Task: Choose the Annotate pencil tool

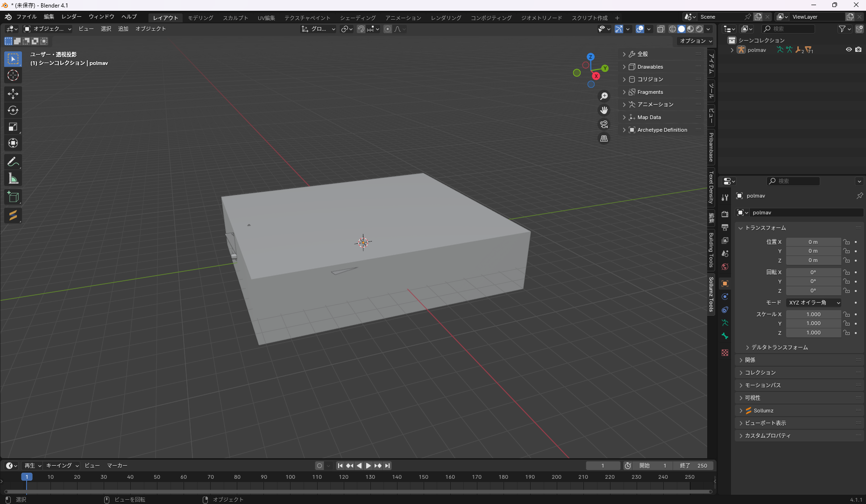Action: (13, 162)
